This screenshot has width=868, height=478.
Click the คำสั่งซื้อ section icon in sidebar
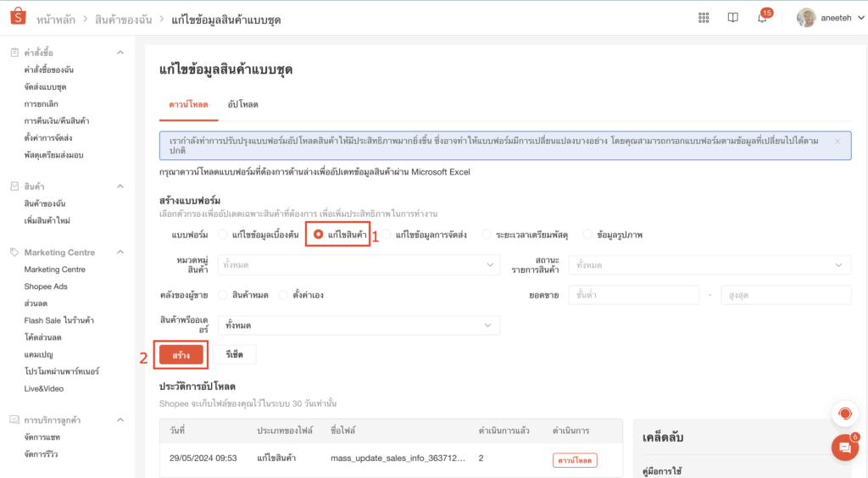point(14,53)
